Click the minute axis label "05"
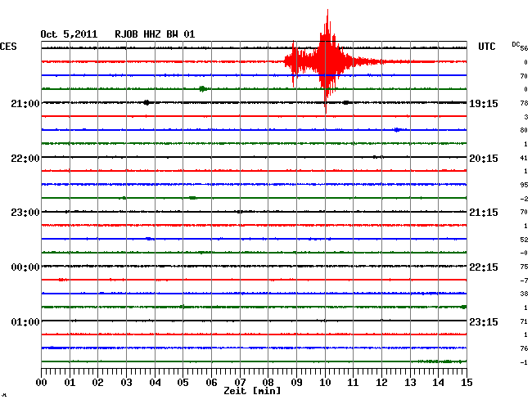 tap(183, 382)
